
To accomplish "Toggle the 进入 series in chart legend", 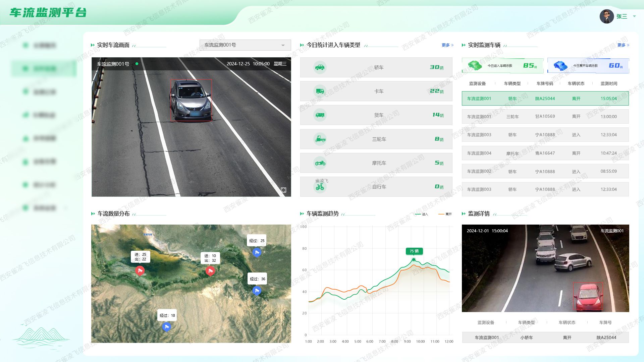I will click(x=421, y=214).
